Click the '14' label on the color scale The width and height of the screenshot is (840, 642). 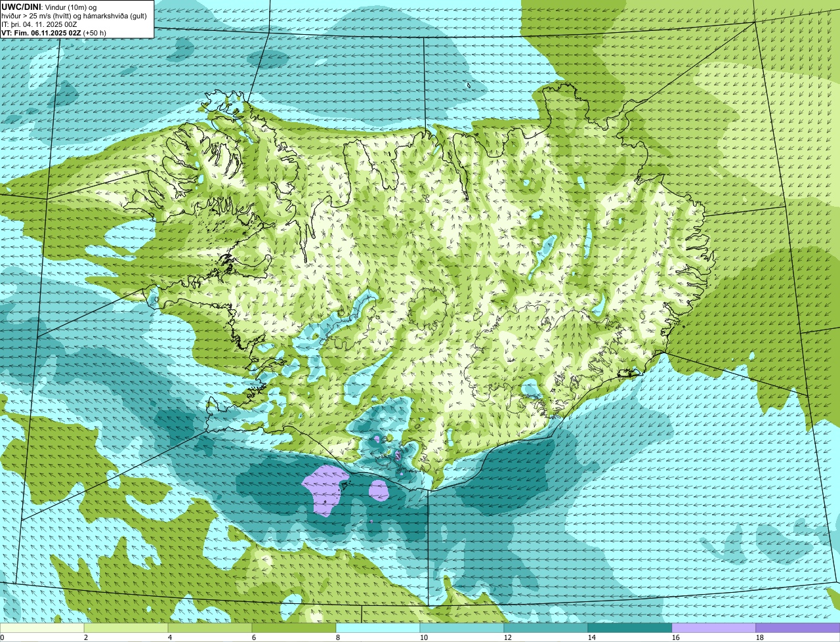pyautogui.click(x=592, y=637)
